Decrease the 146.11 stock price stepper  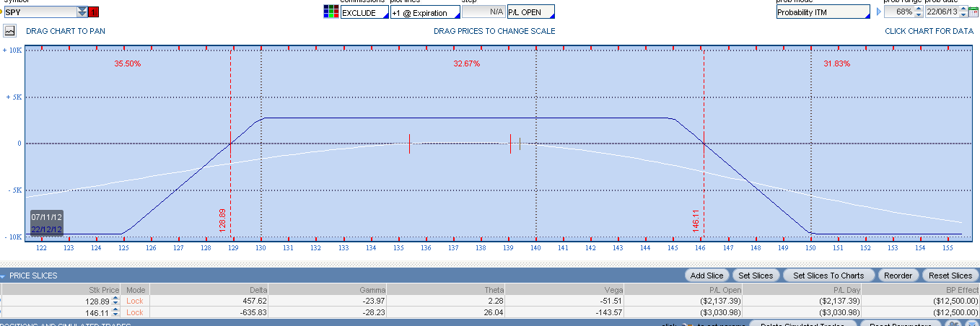(115, 315)
